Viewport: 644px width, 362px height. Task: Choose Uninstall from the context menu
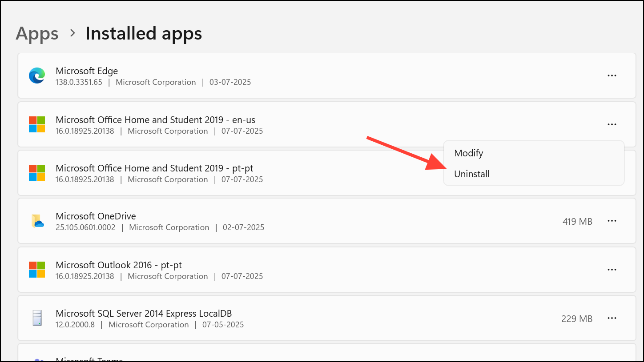[534, 174]
